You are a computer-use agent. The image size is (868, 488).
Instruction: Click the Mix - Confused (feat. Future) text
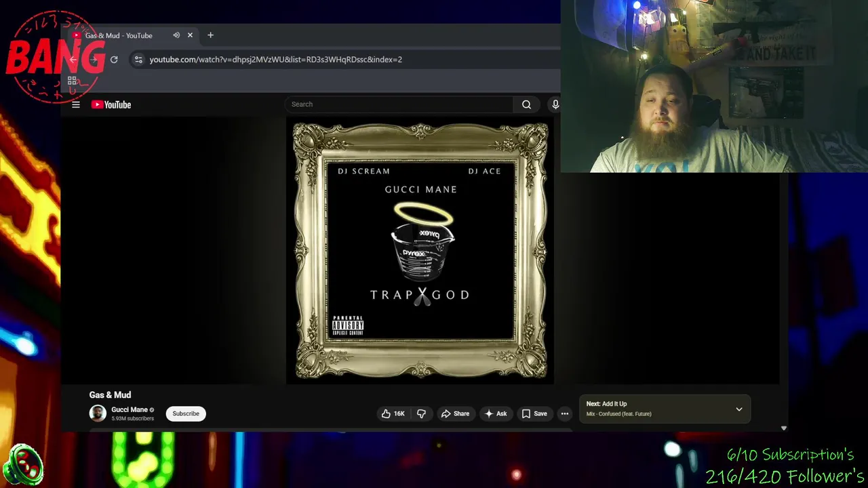[618, 414]
